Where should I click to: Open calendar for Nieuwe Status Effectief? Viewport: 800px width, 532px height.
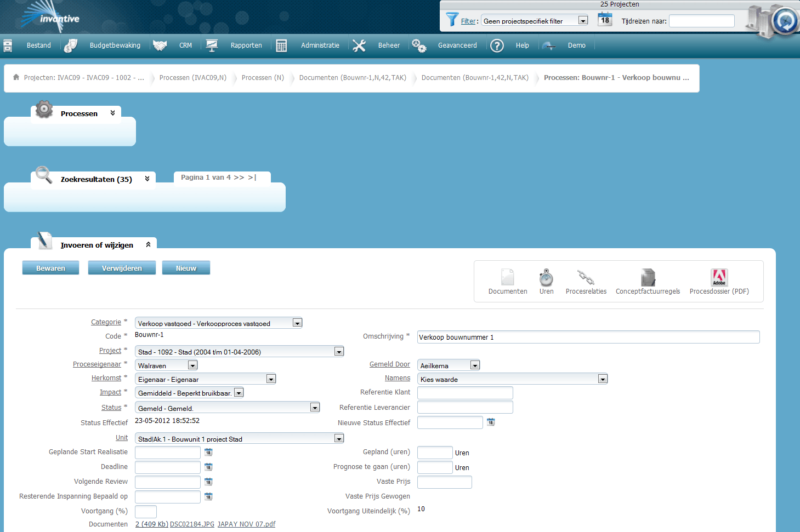pos(491,422)
